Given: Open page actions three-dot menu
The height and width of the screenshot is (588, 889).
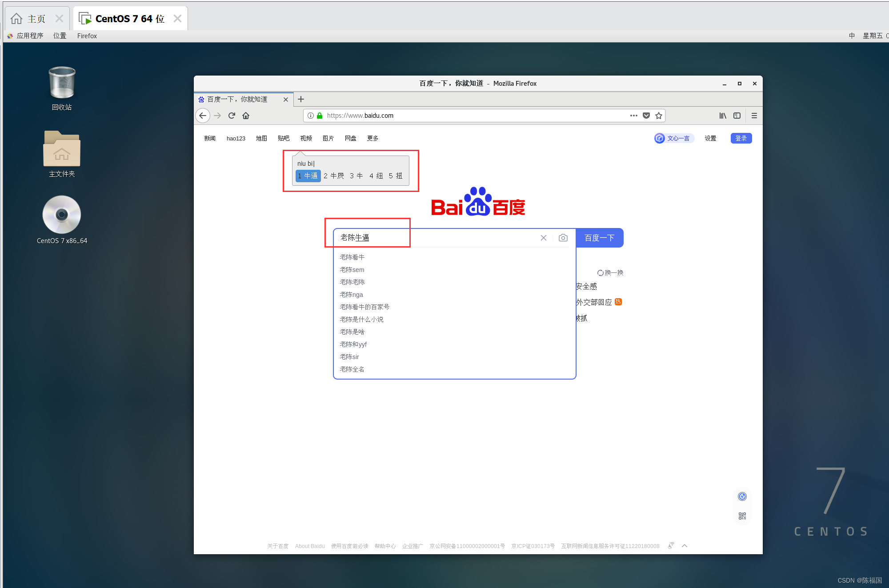Looking at the screenshot, I should click(x=634, y=116).
